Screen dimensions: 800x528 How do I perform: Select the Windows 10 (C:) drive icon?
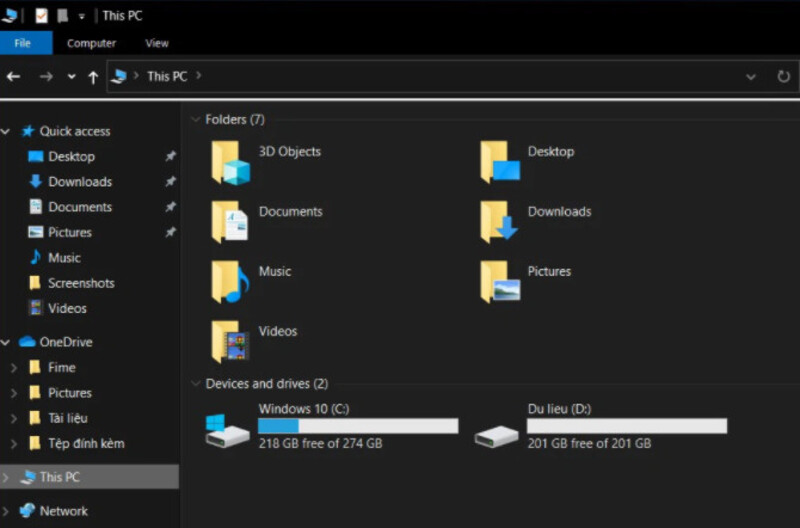click(226, 432)
